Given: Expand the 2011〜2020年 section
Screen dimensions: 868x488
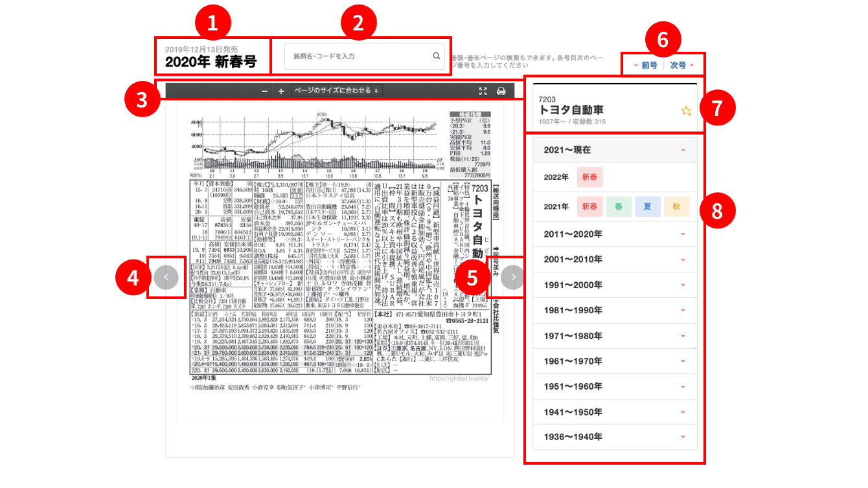Looking at the screenshot, I should tap(615, 234).
